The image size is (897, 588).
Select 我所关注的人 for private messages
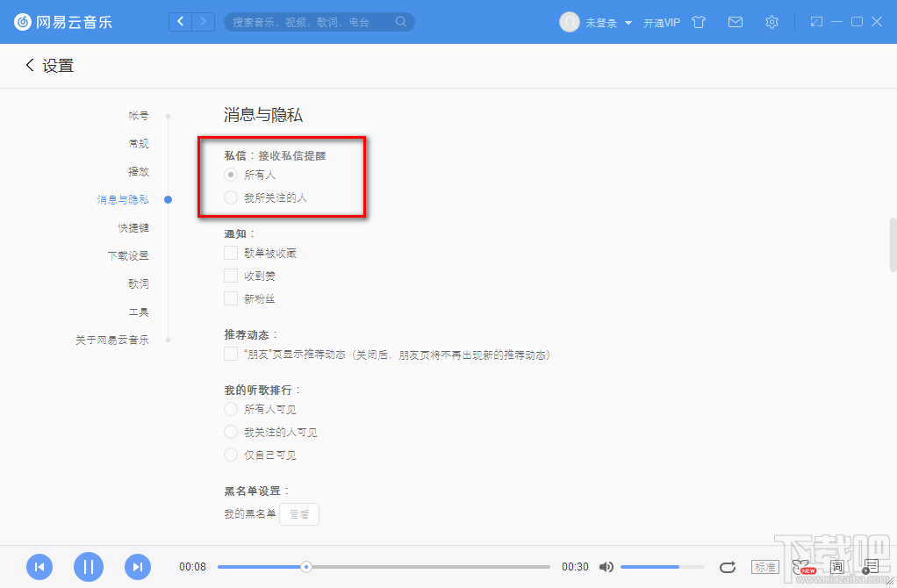(231, 197)
